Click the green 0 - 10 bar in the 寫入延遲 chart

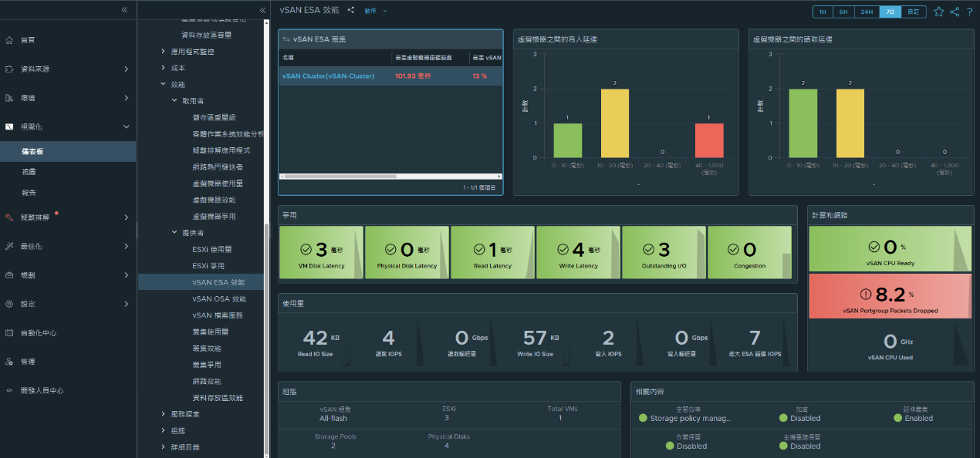pyautogui.click(x=567, y=140)
